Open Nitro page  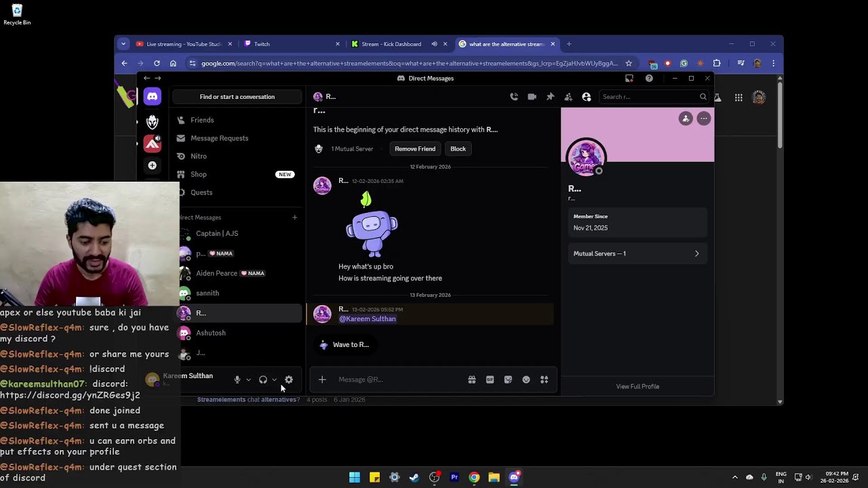pyautogui.click(x=199, y=157)
